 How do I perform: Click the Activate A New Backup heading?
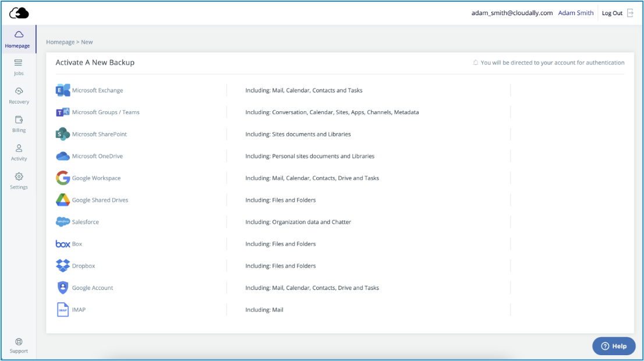(95, 62)
